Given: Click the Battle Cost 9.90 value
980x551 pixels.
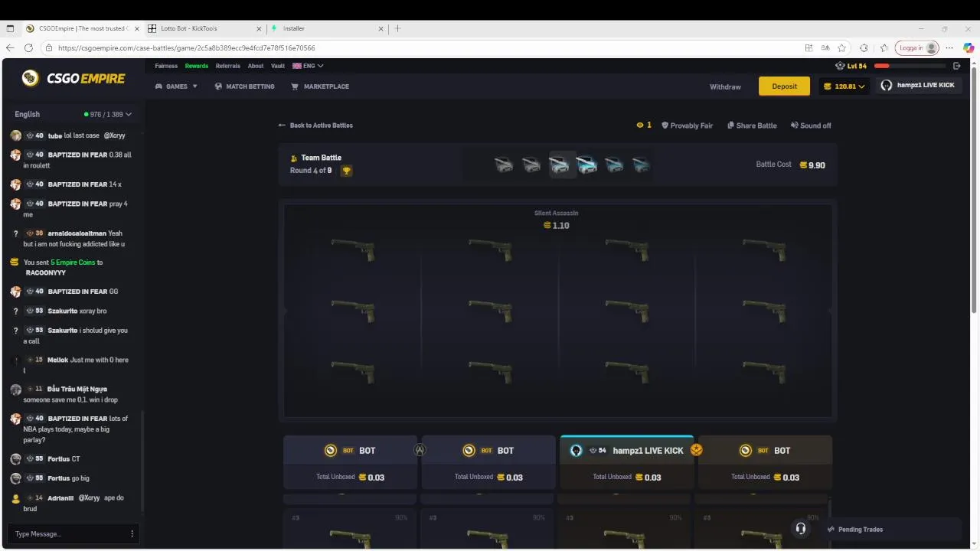Looking at the screenshot, I should 812,165.
